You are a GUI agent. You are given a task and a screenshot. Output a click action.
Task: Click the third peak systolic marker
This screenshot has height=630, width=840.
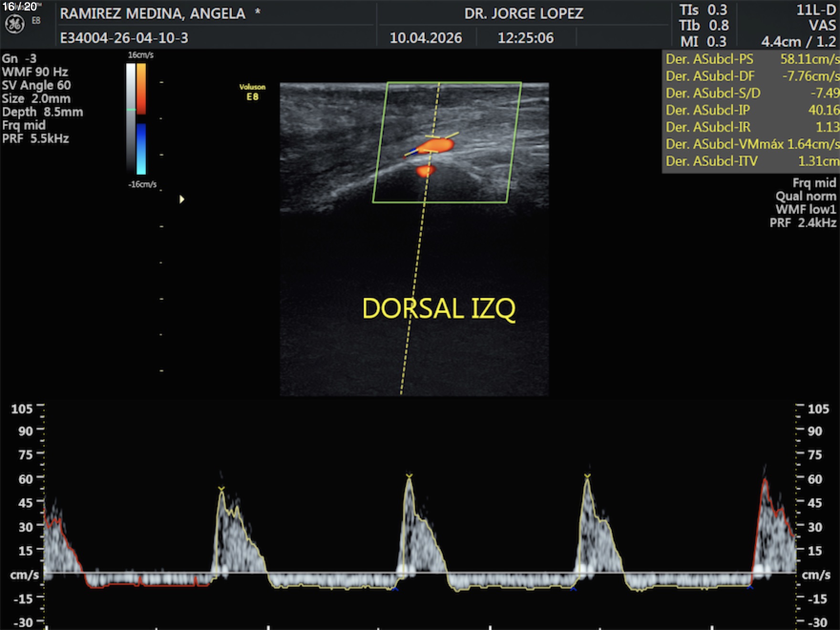587,476
